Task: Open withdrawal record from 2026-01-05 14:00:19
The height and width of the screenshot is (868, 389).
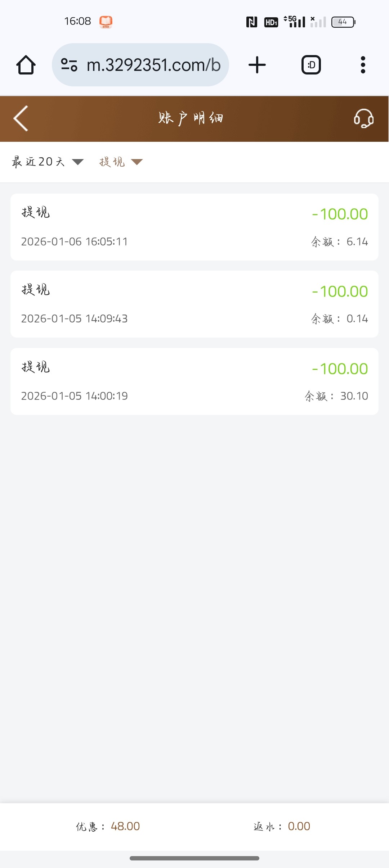Action: pos(194,381)
